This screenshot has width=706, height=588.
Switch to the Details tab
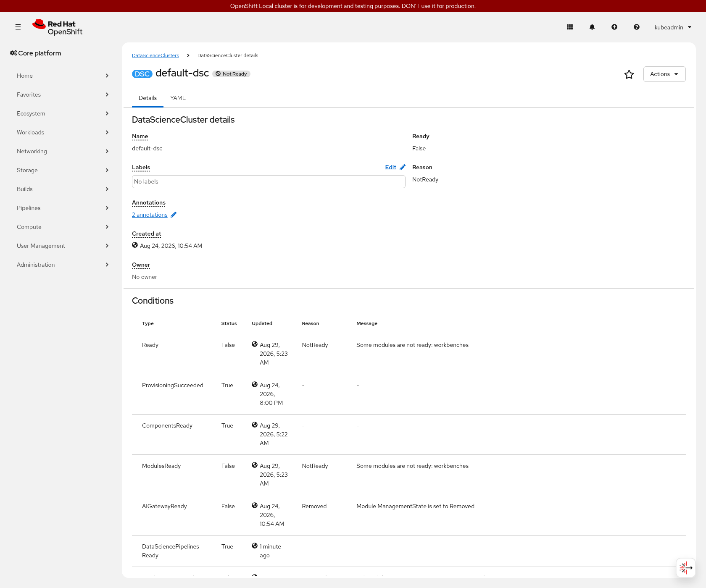(148, 98)
